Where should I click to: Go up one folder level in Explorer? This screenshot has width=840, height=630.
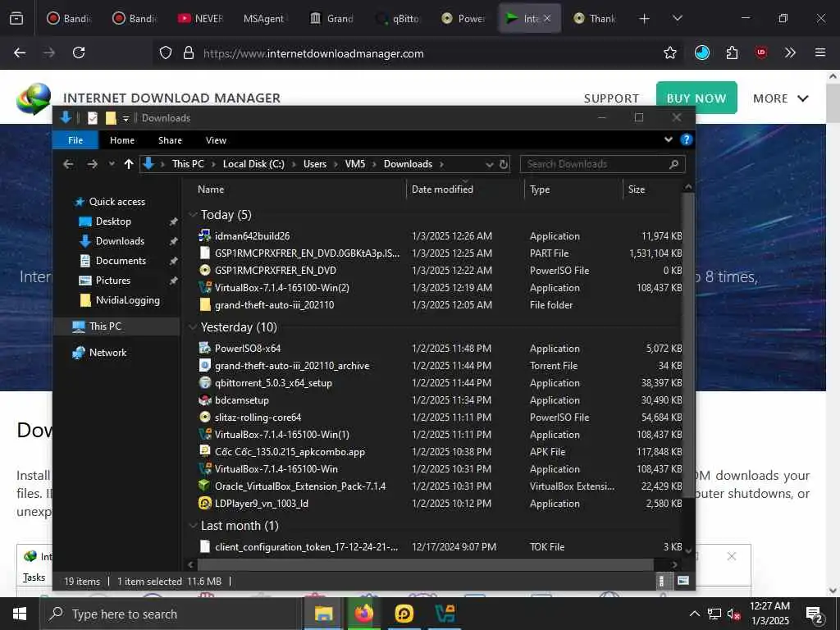129,164
